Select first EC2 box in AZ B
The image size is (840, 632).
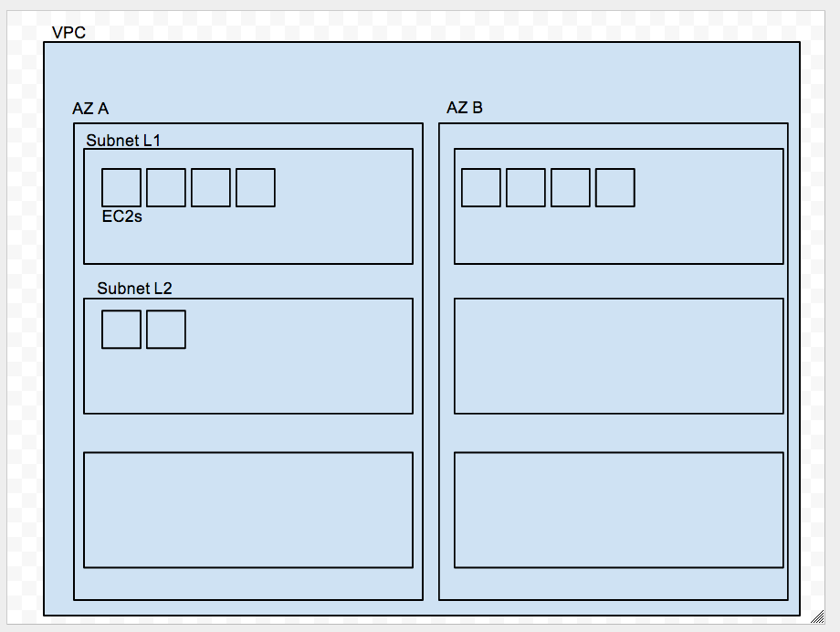point(481,187)
